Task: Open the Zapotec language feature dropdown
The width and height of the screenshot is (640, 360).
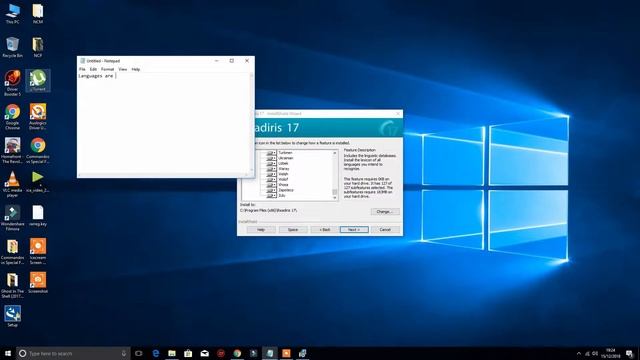Action: pyautogui.click(x=271, y=190)
